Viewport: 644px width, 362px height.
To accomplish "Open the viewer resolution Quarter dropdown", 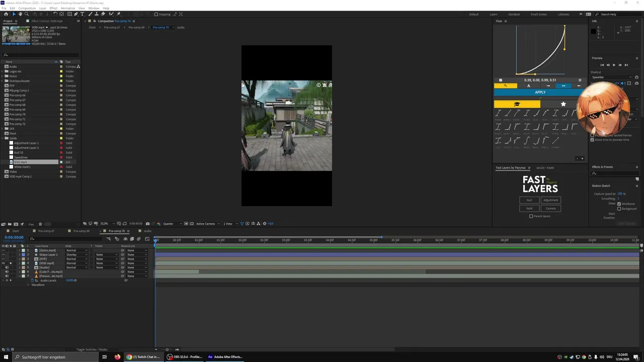I will click(x=173, y=224).
